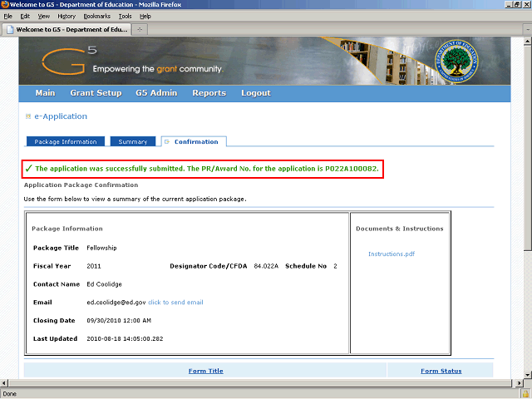Click the 'Application Package Confirmation' heading

(x=81, y=185)
